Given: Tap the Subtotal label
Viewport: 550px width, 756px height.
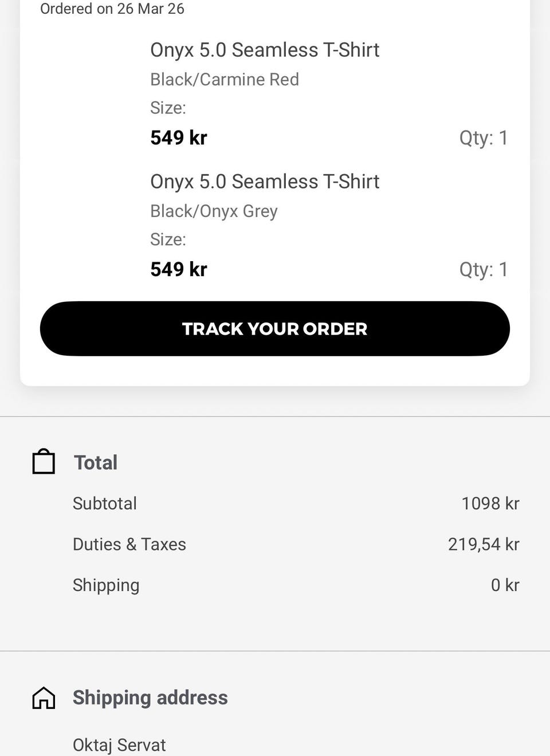Looking at the screenshot, I should pos(105,503).
